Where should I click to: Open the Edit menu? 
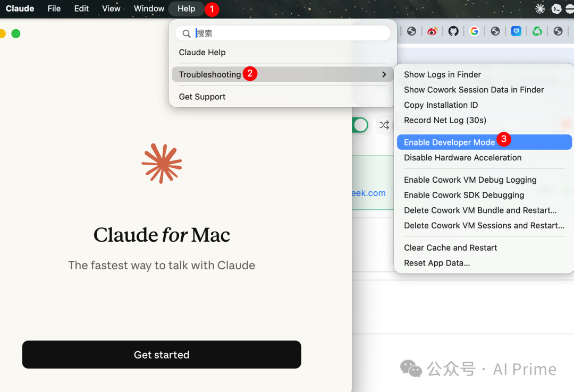81,9
